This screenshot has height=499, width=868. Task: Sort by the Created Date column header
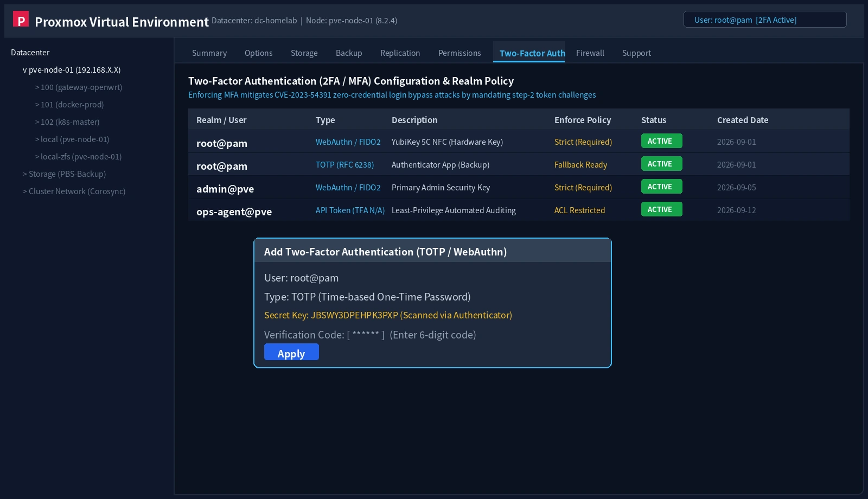pos(743,120)
